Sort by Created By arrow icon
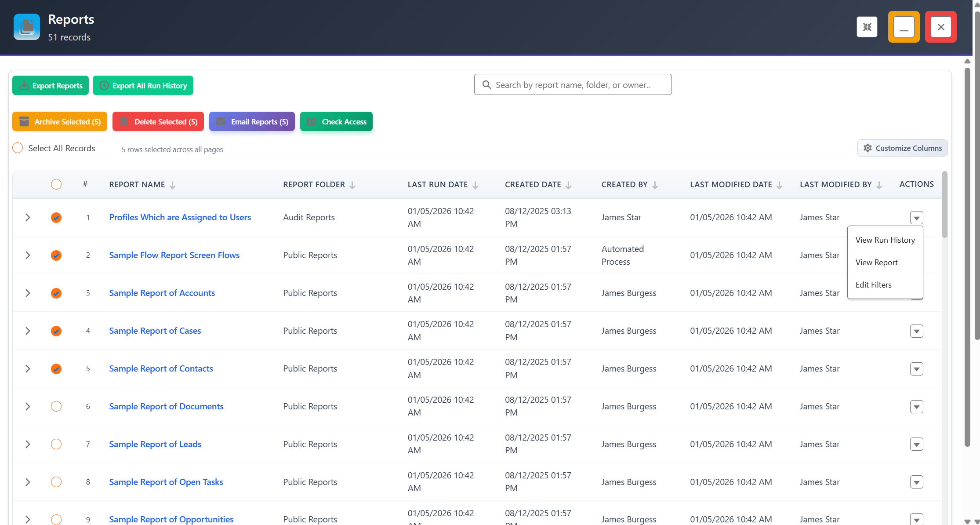Viewport: 980px width, 525px height. 655,185
